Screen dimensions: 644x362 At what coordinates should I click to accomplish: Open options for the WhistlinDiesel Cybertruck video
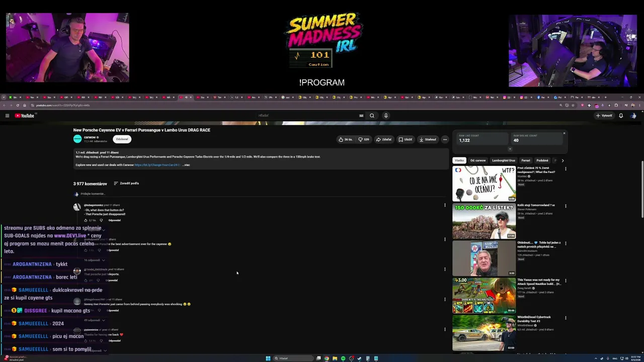pyautogui.click(x=566, y=318)
